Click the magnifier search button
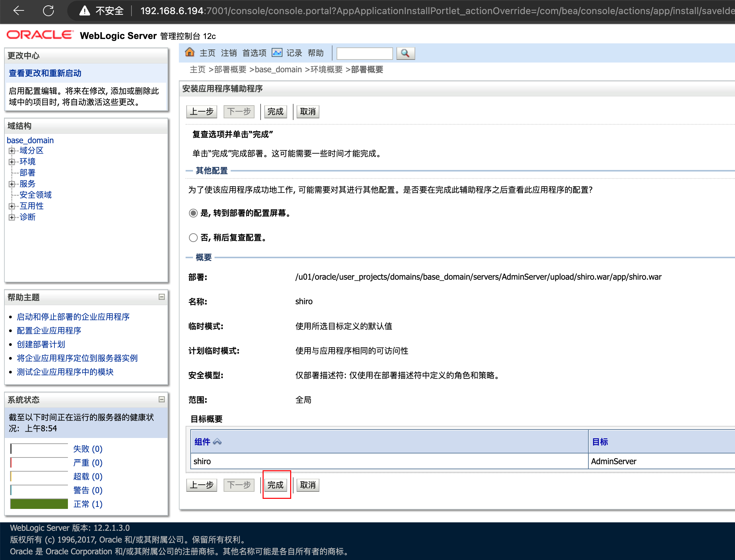The height and width of the screenshot is (560, 735). (405, 53)
